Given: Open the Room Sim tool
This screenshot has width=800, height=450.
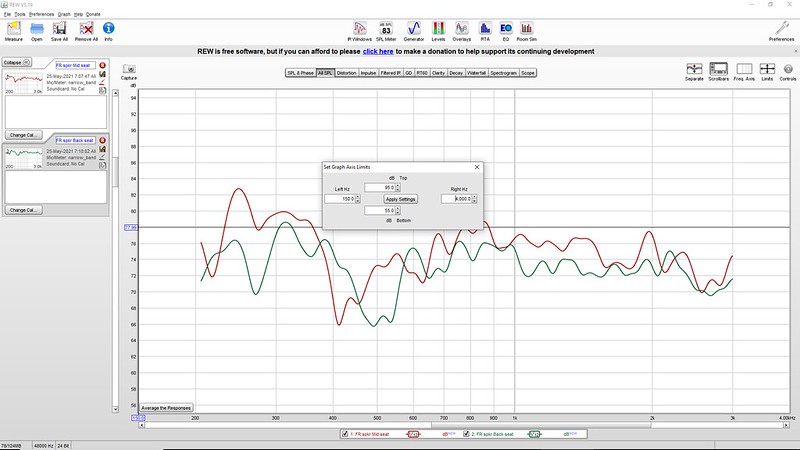Looking at the screenshot, I should point(527,31).
